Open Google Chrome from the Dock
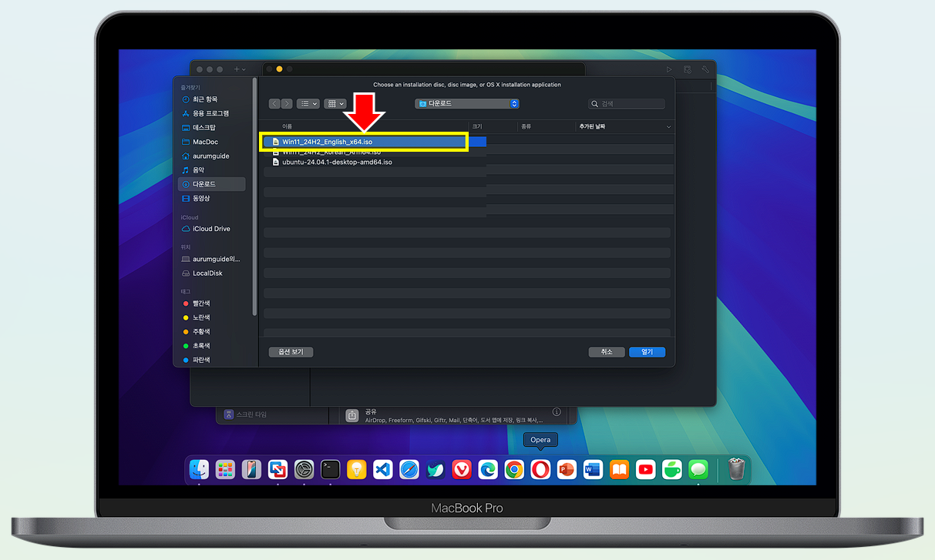Screen dimensions: 935x560 point(513,469)
